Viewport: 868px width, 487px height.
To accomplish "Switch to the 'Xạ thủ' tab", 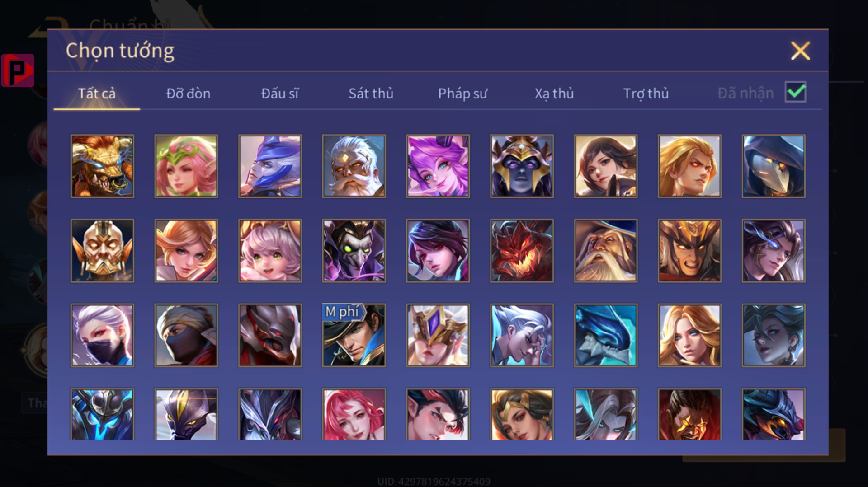I will [554, 94].
